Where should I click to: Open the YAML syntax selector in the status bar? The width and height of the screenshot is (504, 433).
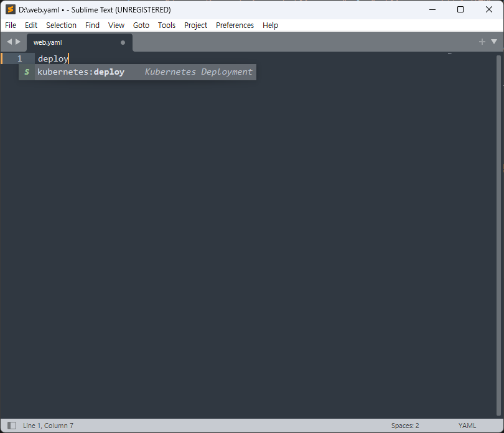tap(467, 425)
